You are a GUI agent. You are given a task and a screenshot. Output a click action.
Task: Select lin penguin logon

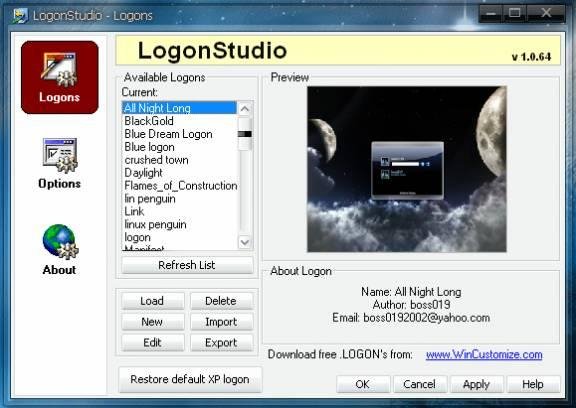pyautogui.click(x=179, y=199)
